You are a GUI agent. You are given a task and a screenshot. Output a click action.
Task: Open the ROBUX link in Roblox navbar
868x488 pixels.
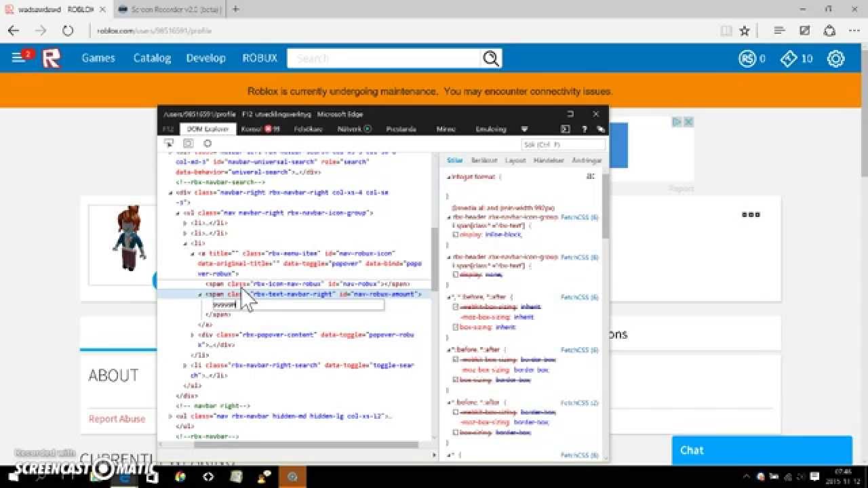point(260,58)
